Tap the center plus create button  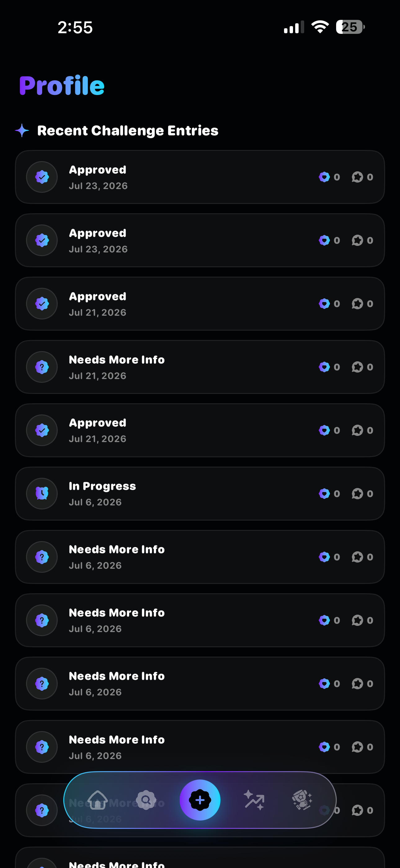click(x=200, y=800)
